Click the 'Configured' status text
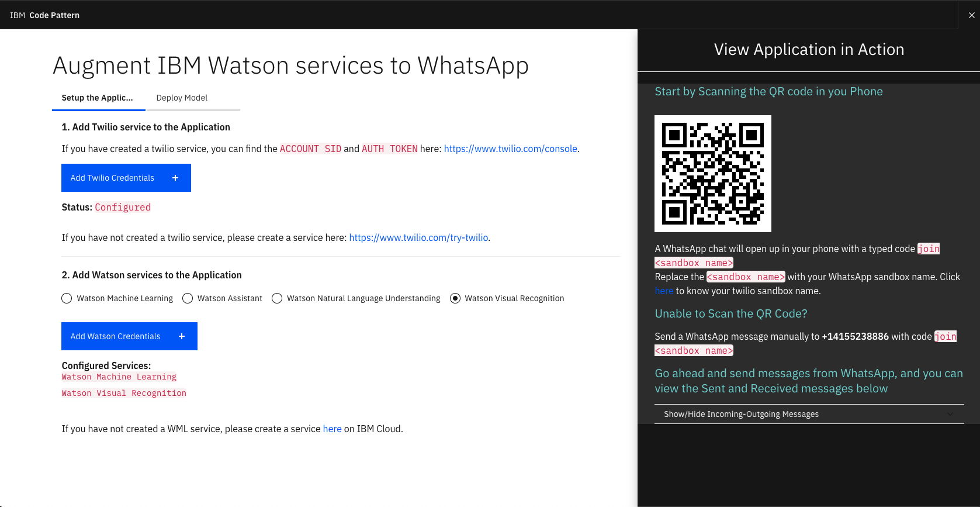980x507 pixels. tap(123, 207)
